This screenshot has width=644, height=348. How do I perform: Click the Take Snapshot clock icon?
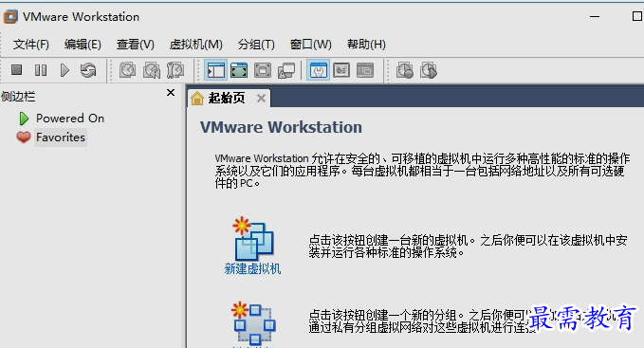pyautogui.click(x=127, y=70)
